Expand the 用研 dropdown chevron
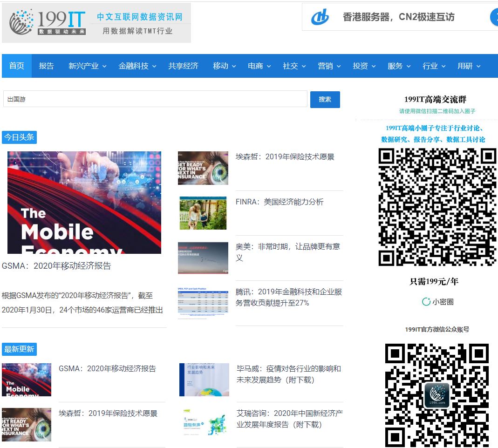498x448 pixels. point(478,66)
